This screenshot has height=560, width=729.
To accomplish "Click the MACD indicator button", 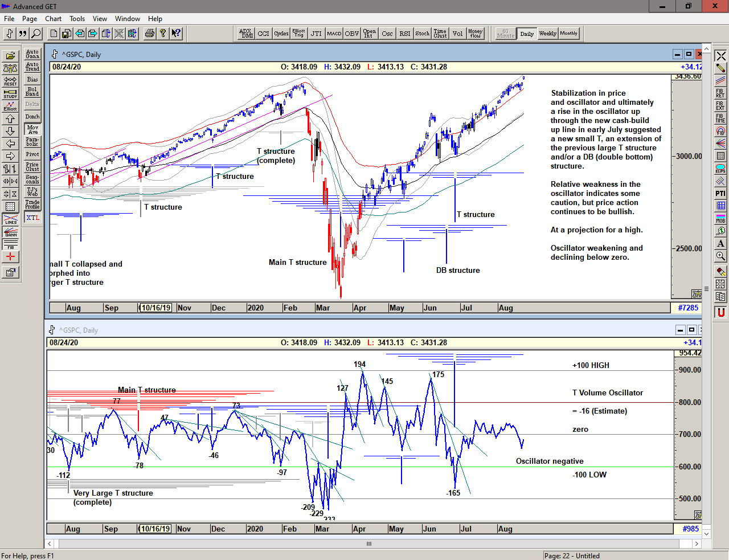I will (334, 34).
